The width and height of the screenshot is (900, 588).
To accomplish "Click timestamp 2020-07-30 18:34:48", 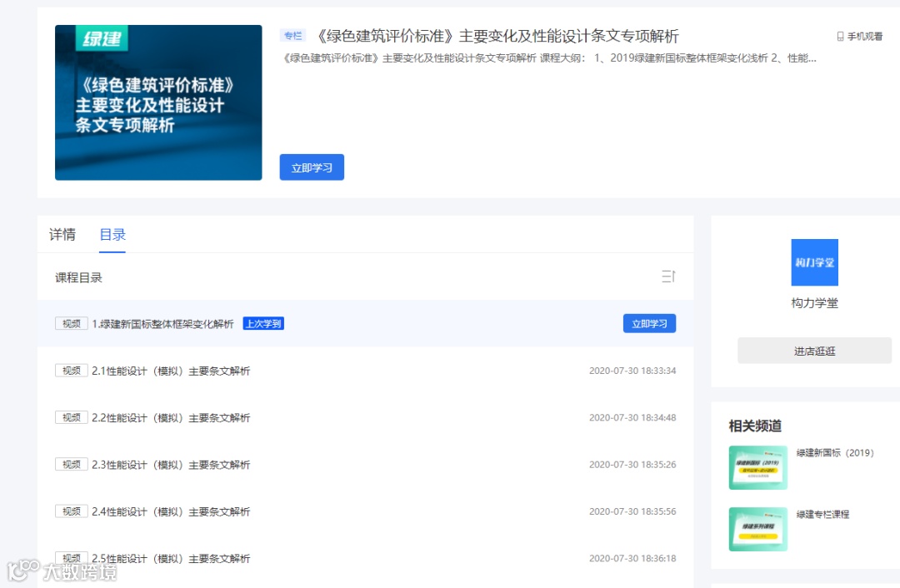I will click(x=632, y=417).
